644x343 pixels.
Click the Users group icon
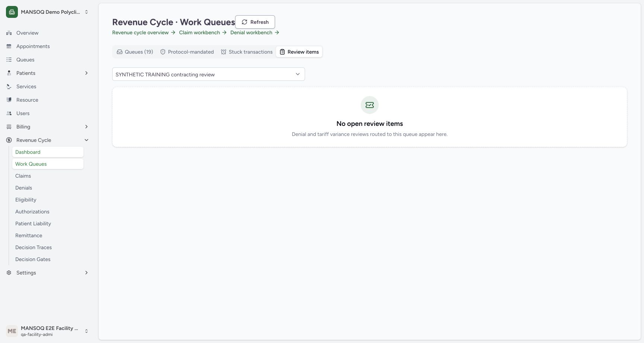[9, 113]
